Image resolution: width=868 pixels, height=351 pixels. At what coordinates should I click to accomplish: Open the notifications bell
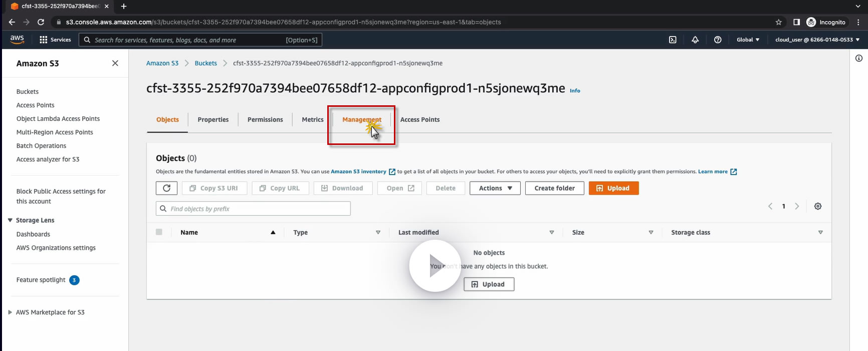coord(695,40)
